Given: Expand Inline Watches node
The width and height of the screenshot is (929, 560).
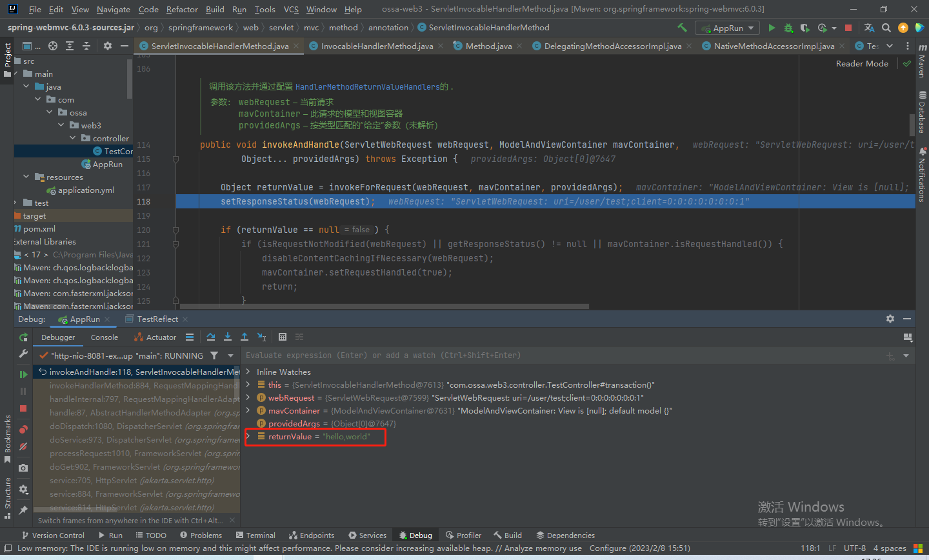Looking at the screenshot, I should point(248,372).
